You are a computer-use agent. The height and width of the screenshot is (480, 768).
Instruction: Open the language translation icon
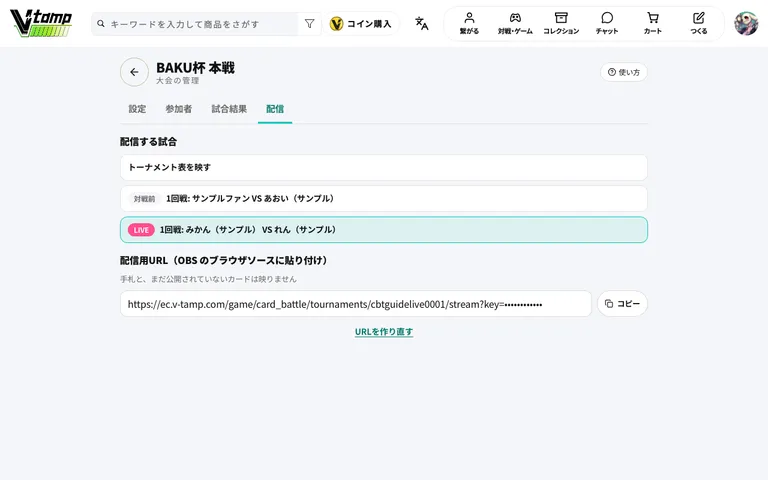pyautogui.click(x=421, y=24)
